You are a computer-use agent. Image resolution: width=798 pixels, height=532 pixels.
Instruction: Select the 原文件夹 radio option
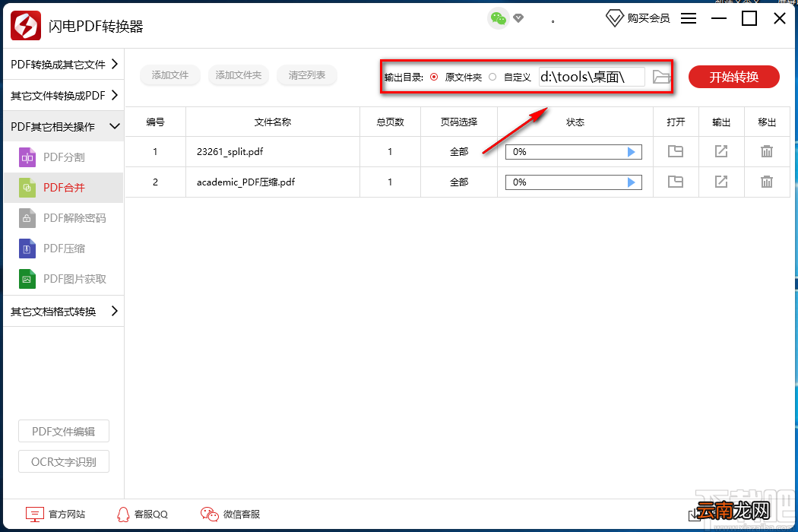(434, 77)
